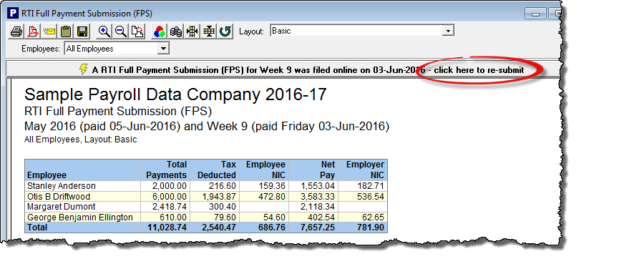Image resolution: width=644 pixels, height=264 pixels.
Task: Click the fit columns width icon
Action: 192,31
